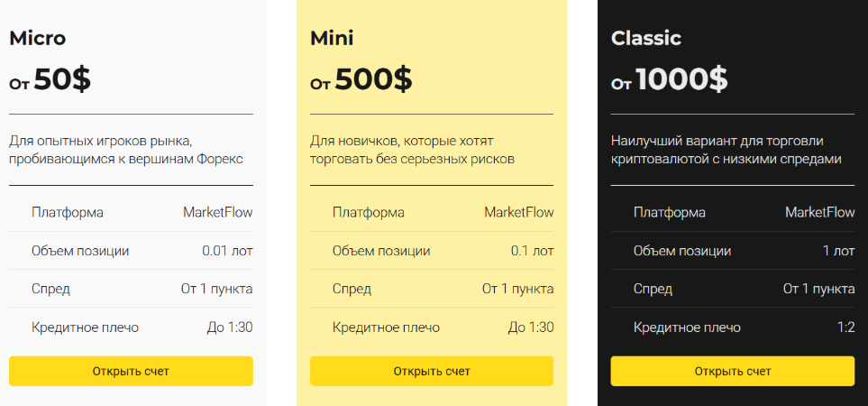Click Платформа row in Micro card

coord(68,213)
